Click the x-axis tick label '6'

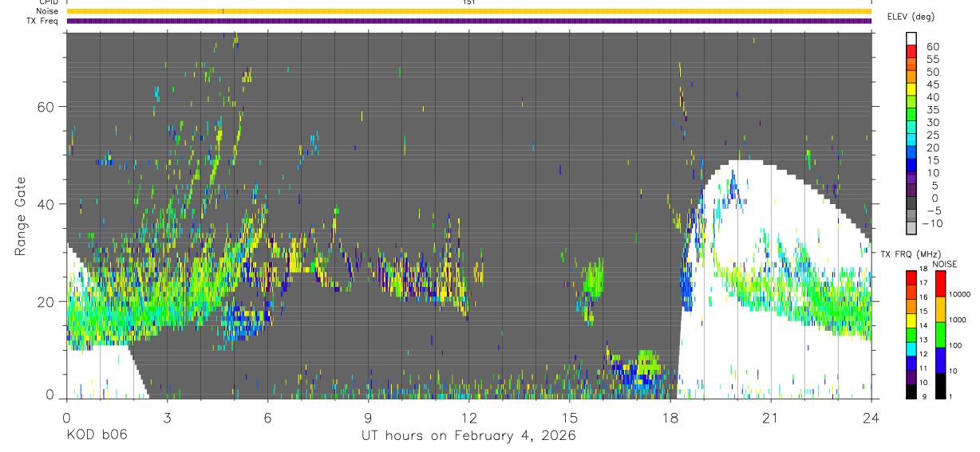267,417
